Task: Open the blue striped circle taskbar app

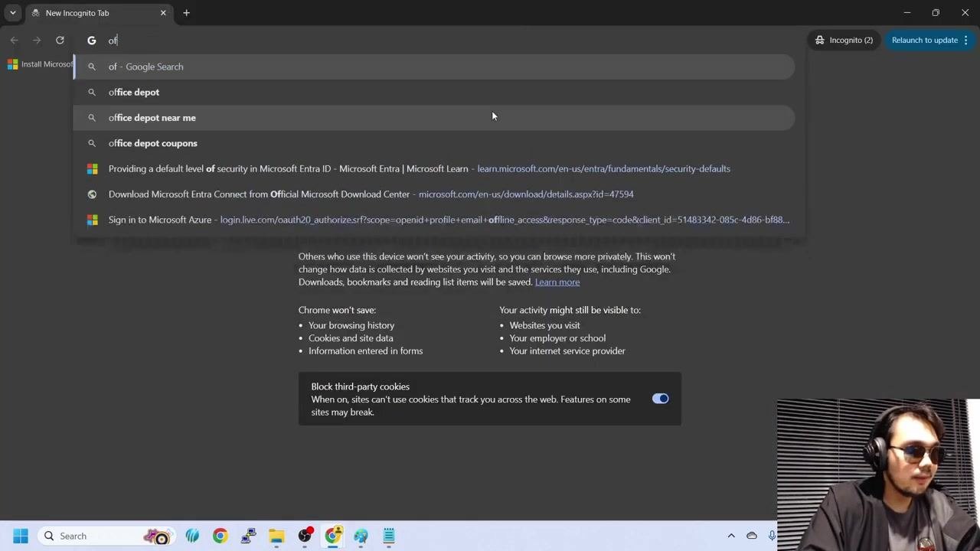Action: [x=192, y=536]
